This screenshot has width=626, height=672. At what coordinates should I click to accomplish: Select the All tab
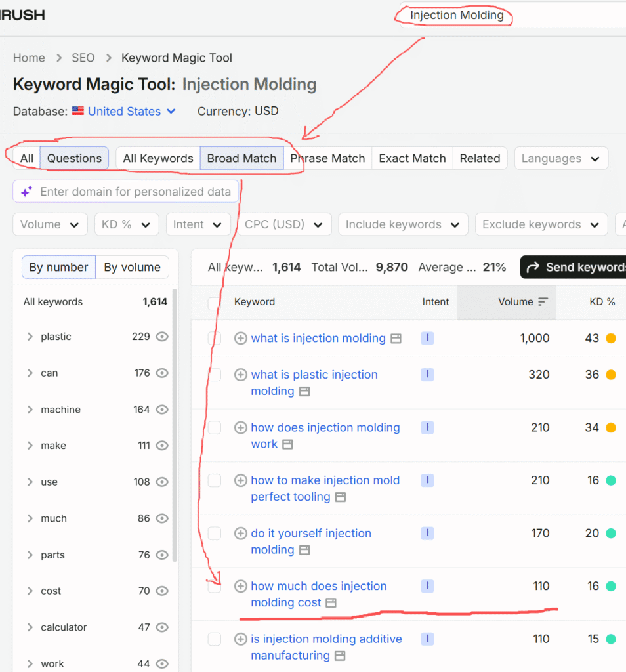[26, 158]
